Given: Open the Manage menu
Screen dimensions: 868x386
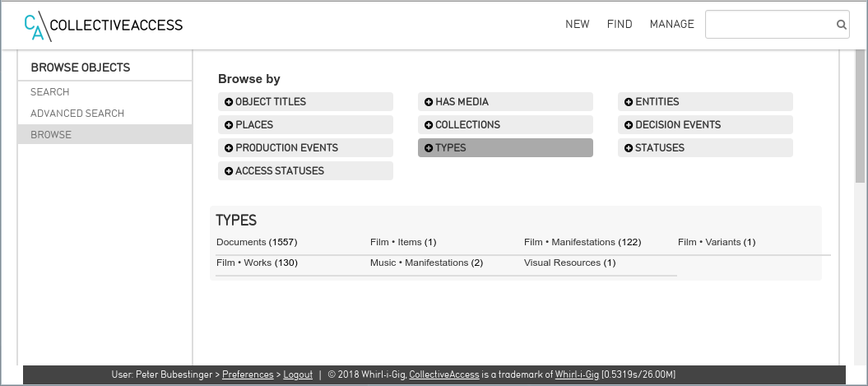Looking at the screenshot, I should (x=671, y=25).
